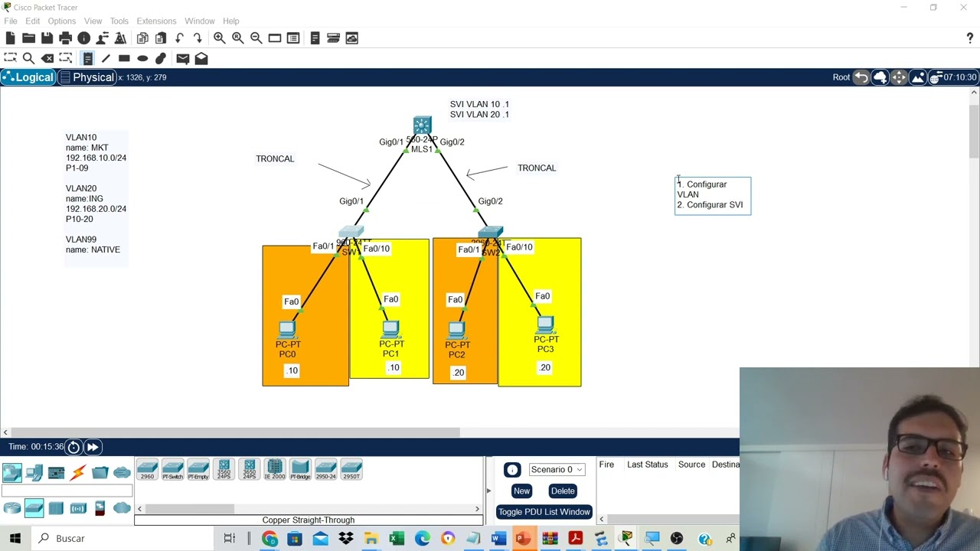
Task: Open the Options menu
Action: click(61, 21)
